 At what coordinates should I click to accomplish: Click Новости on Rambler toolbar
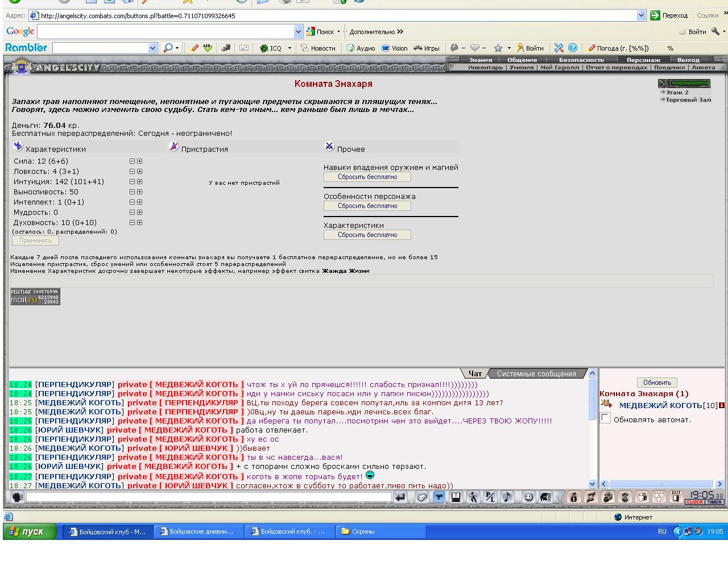click(x=318, y=48)
